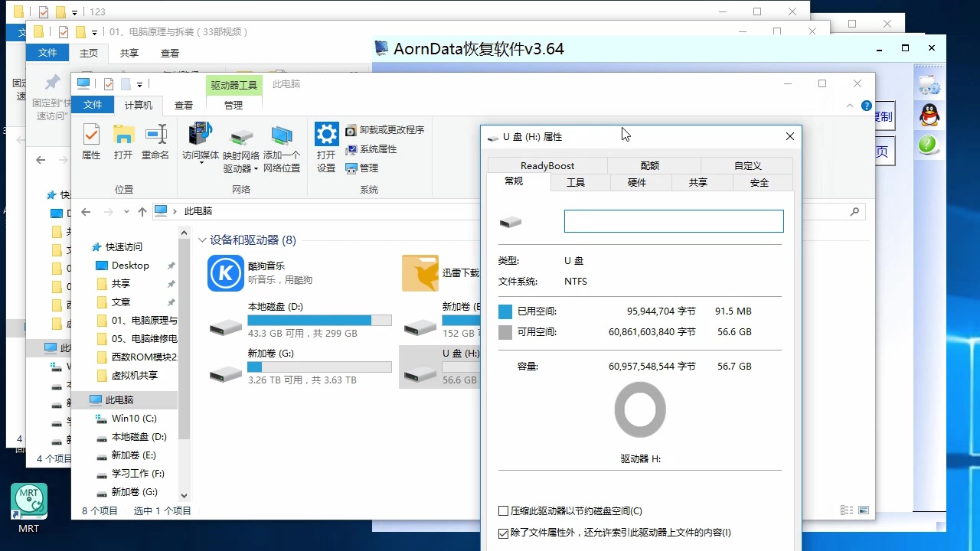The width and height of the screenshot is (980, 551).
Task: Click the 卸载或更改程序 ribbon icon
Action: click(353, 130)
